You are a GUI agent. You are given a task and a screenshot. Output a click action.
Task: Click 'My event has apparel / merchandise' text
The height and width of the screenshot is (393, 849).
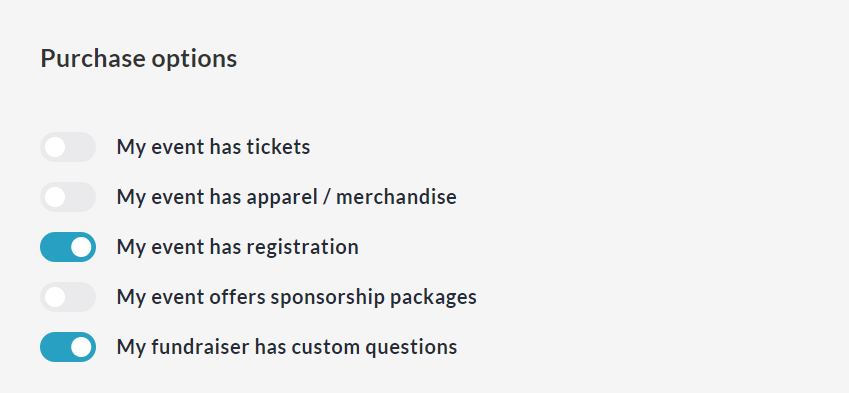(x=286, y=197)
